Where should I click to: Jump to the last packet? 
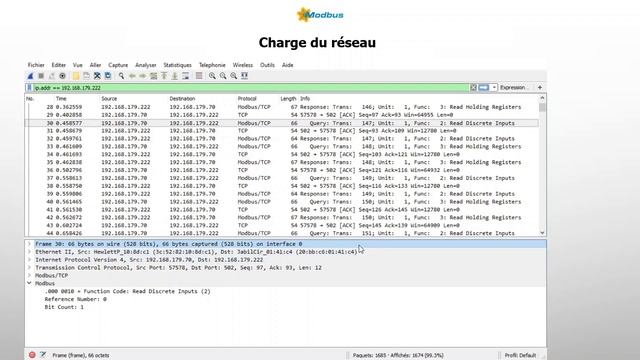[175, 76]
